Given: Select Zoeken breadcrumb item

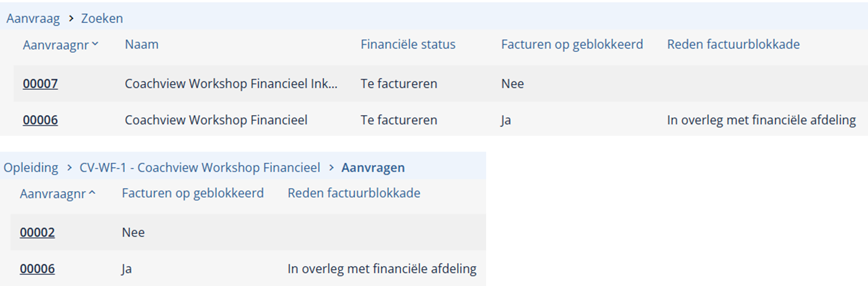Looking at the screenshot, I should [x=102, y=18].
